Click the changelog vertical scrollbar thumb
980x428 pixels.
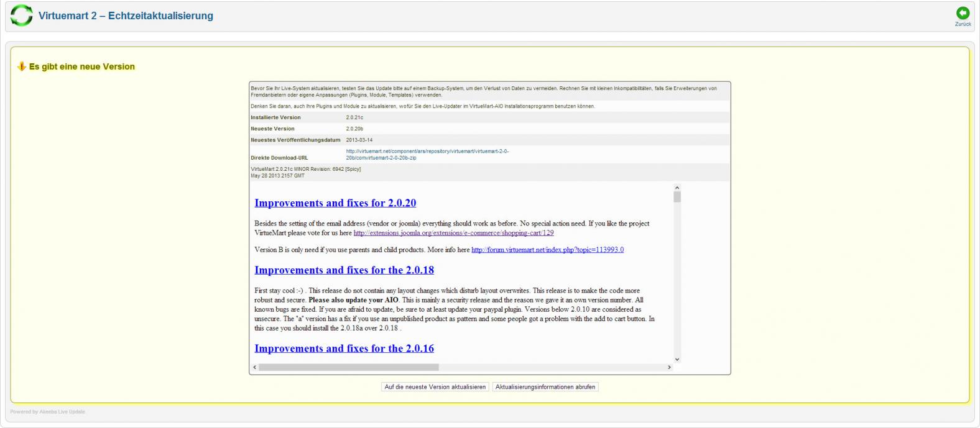pos(677,197)
